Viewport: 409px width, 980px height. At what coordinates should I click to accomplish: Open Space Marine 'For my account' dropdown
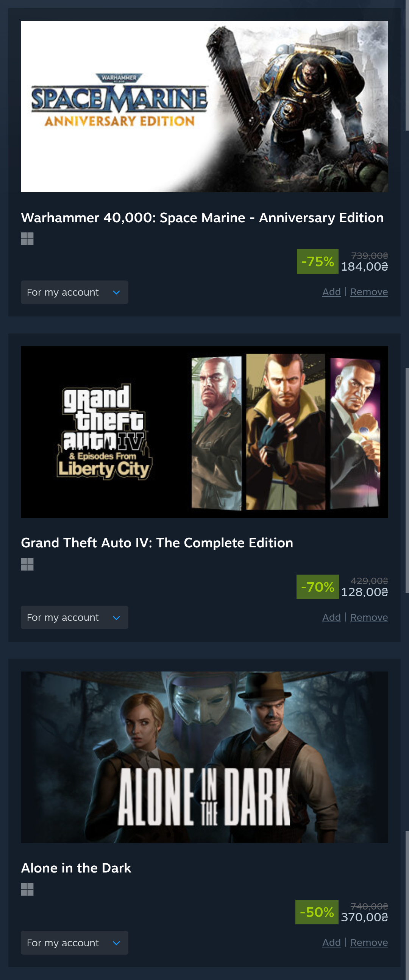(74, 292)
